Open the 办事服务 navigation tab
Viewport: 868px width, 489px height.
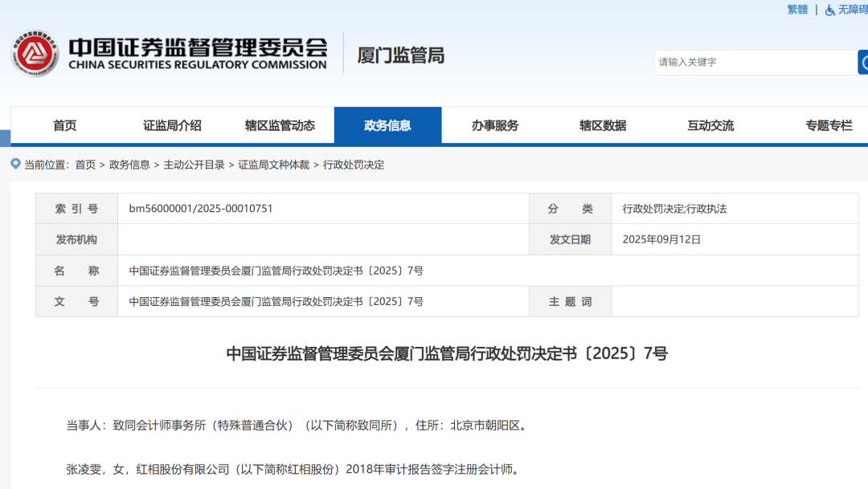[495, 125]
